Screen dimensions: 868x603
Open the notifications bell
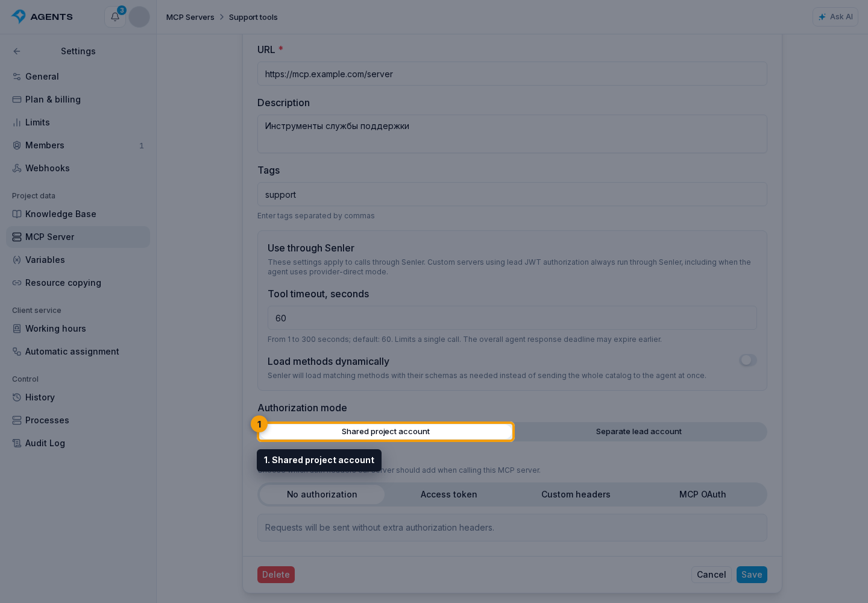click(x=115, y=17)
